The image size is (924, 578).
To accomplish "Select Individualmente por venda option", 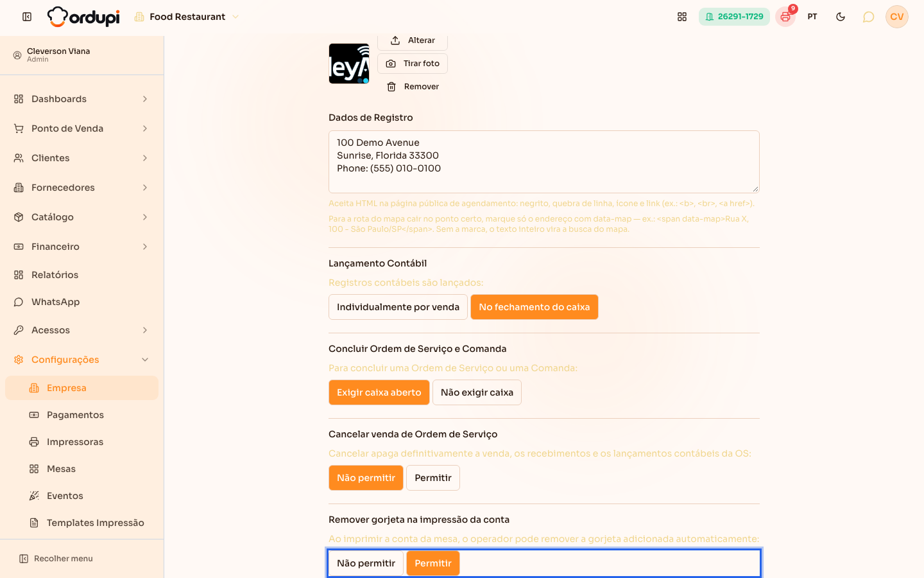I will [398, 307].
